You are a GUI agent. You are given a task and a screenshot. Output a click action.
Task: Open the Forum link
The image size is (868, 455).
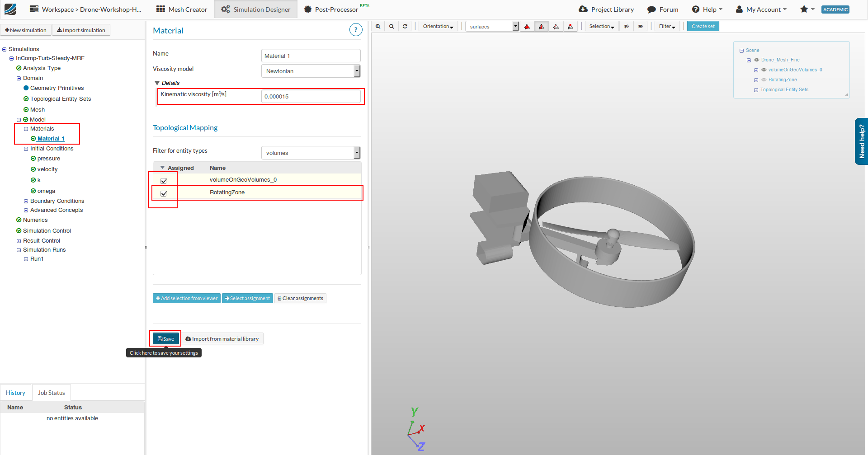click(663, 9)
